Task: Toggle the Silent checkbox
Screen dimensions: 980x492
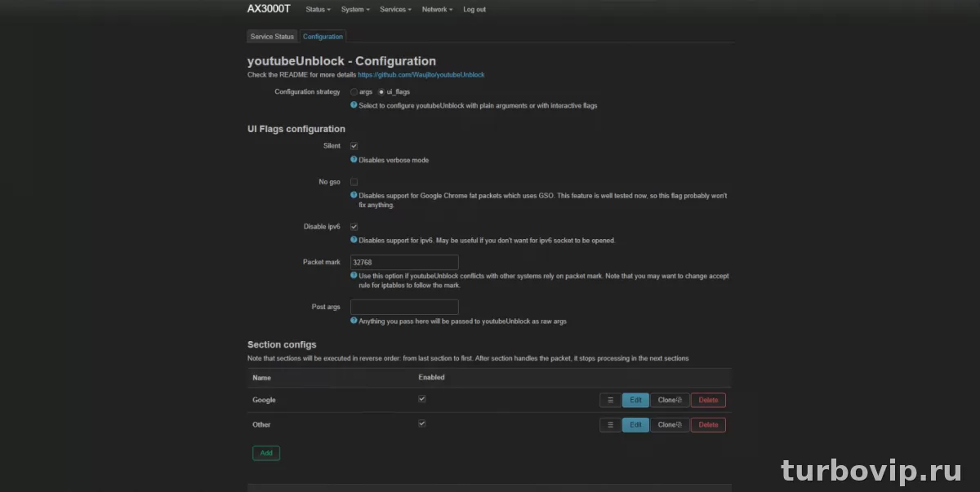Action: click(354, 146)
